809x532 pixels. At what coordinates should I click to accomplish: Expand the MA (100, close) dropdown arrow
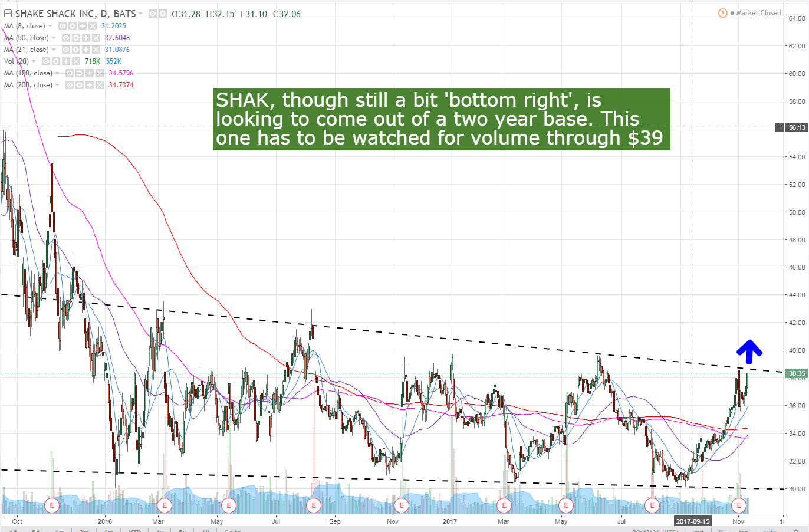(x=58, y=73)
